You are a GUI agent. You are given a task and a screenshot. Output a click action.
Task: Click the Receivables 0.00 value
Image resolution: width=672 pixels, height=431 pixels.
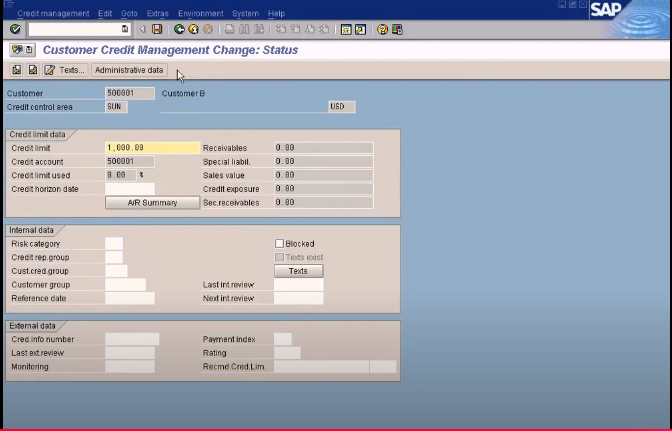click(324, 148)
